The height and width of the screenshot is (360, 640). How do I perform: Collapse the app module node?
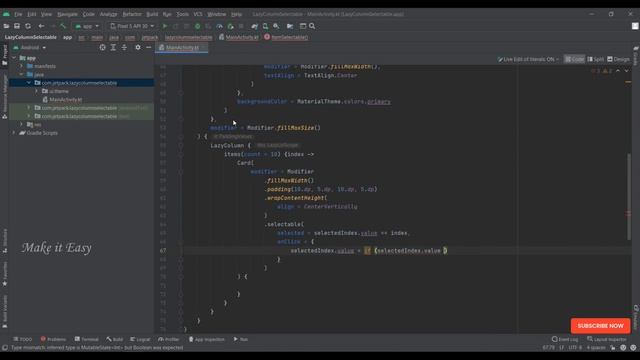tap(14, 58)
